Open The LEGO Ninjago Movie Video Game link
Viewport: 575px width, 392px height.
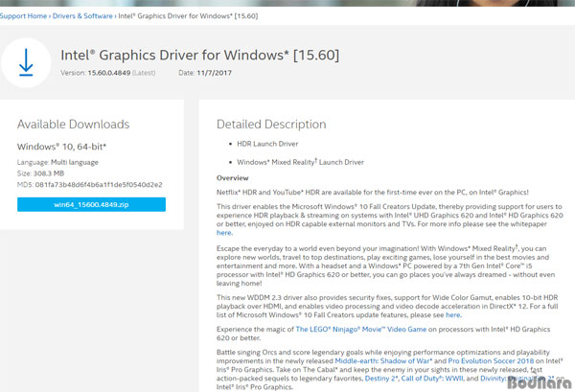(361, 330)
